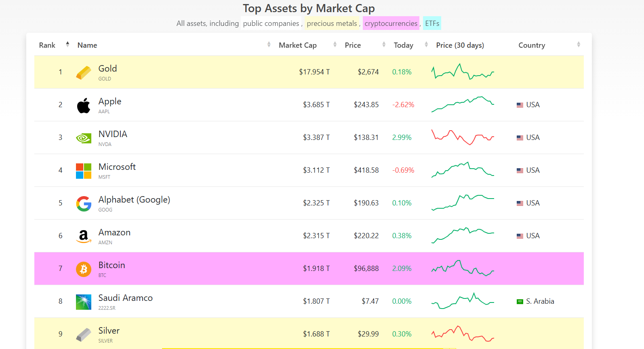
Task: Sort by Name using its sort arrows
Action: [x=269, y=44]
